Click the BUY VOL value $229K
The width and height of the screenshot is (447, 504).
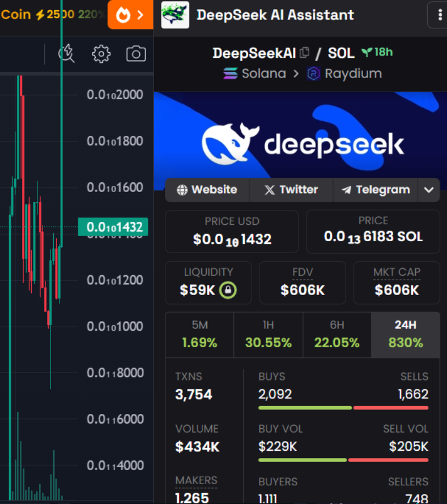[x=278, y=446]
